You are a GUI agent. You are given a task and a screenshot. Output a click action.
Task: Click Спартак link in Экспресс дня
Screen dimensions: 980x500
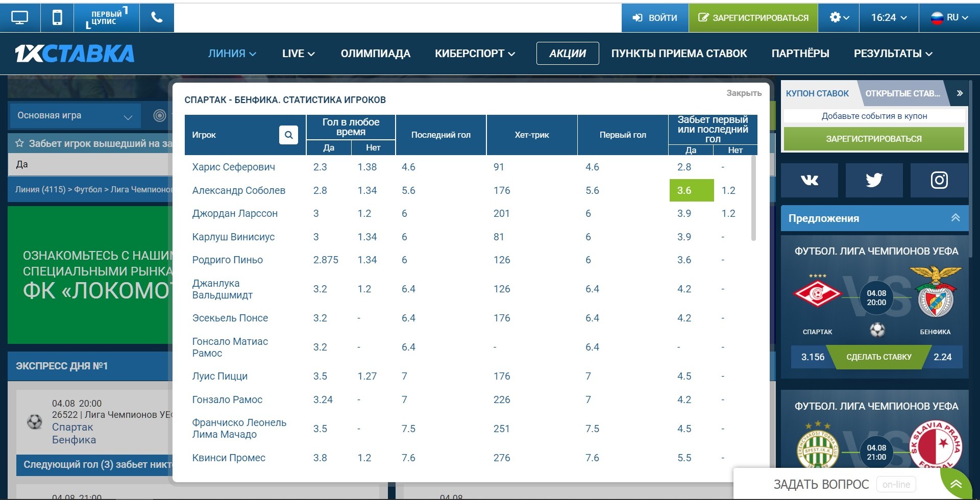pyautogui.click(x=72, y=428)
